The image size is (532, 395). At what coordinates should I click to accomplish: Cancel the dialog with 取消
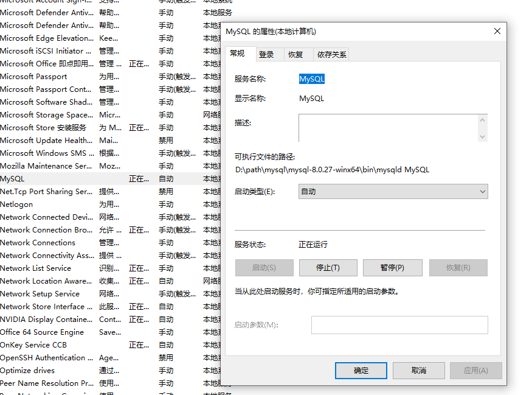point(419,371)
